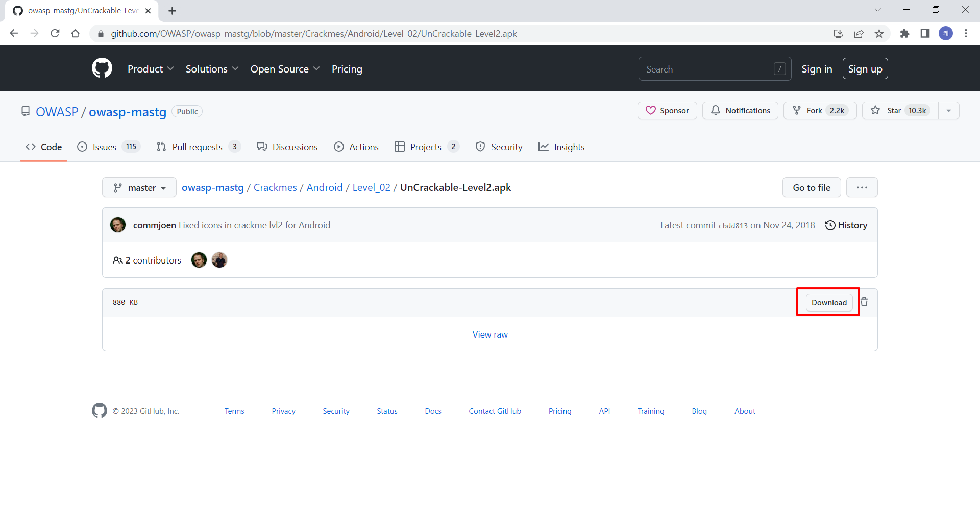Open the commit message 'Fixed icons in crackme lvl2'
980x526 pixels.
[x=254, y=225]
